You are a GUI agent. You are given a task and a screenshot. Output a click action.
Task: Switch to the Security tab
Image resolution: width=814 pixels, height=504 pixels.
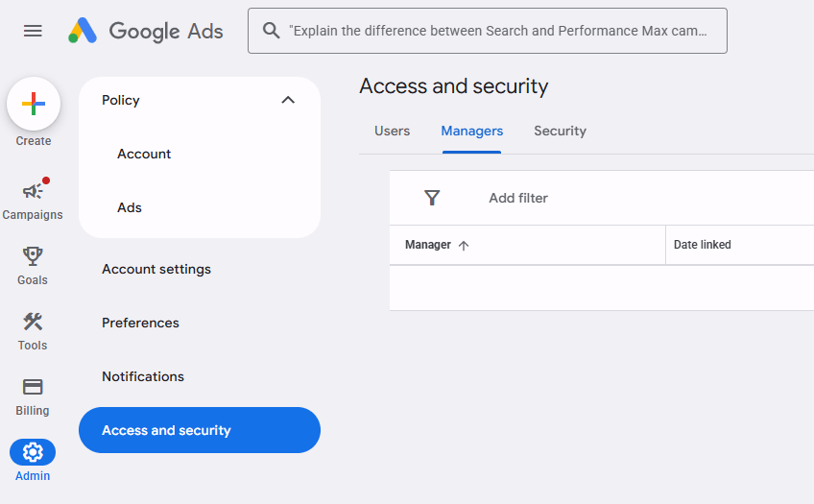(x=561, y=131)
